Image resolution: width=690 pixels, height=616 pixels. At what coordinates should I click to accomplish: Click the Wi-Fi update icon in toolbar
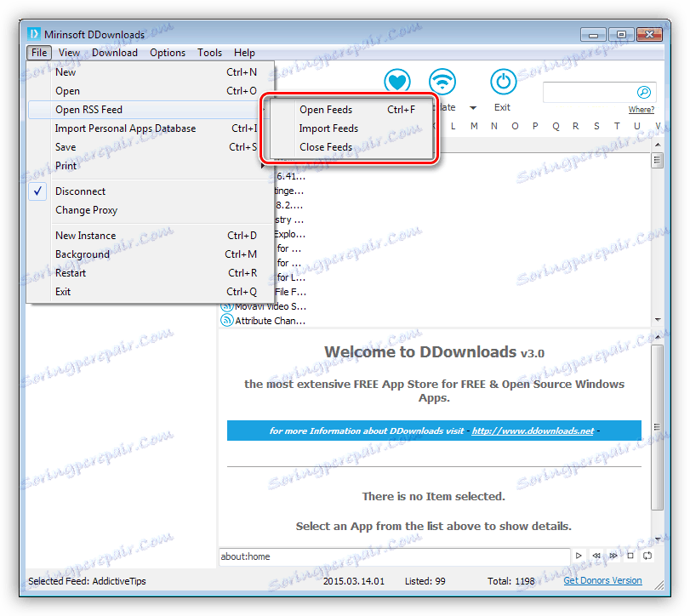tap(442, 82)
